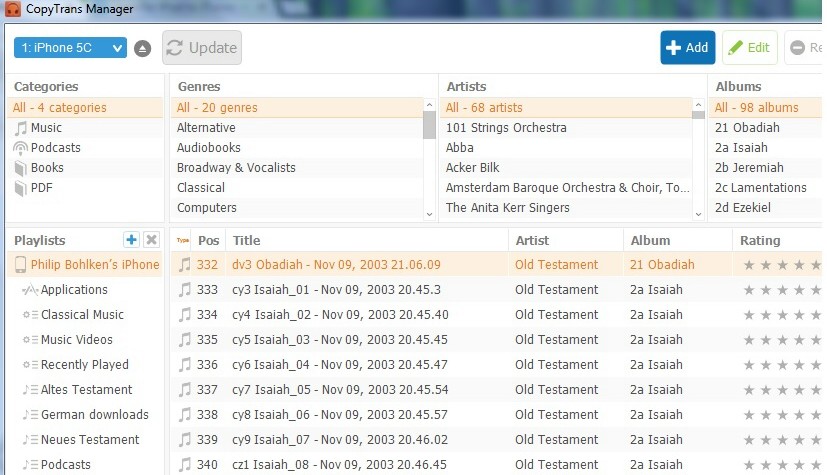Filter by 2b Jeremiah album
The width and height of the screenshot is (827, 475).
(x=767, y=168)
